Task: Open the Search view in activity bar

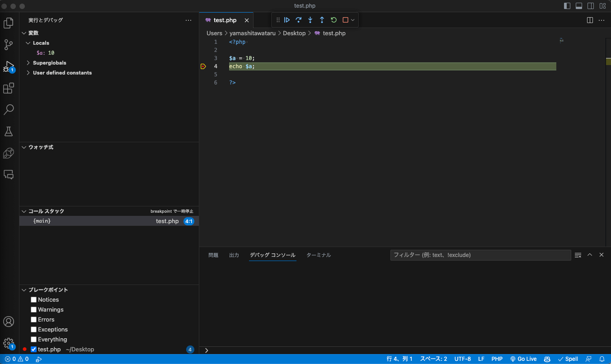Action: pos(9,110)
